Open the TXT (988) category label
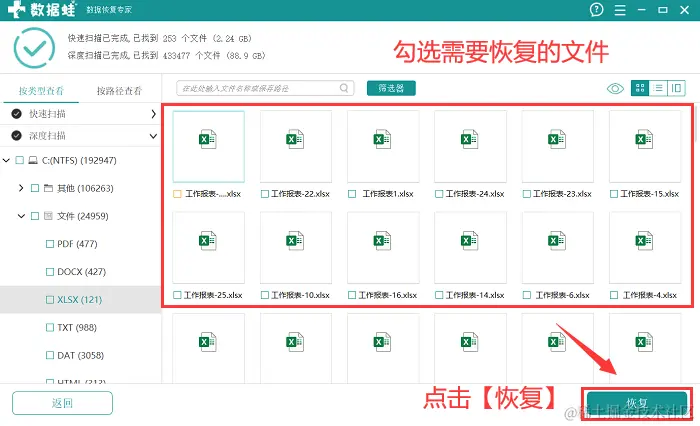 (x=77, y=327)
